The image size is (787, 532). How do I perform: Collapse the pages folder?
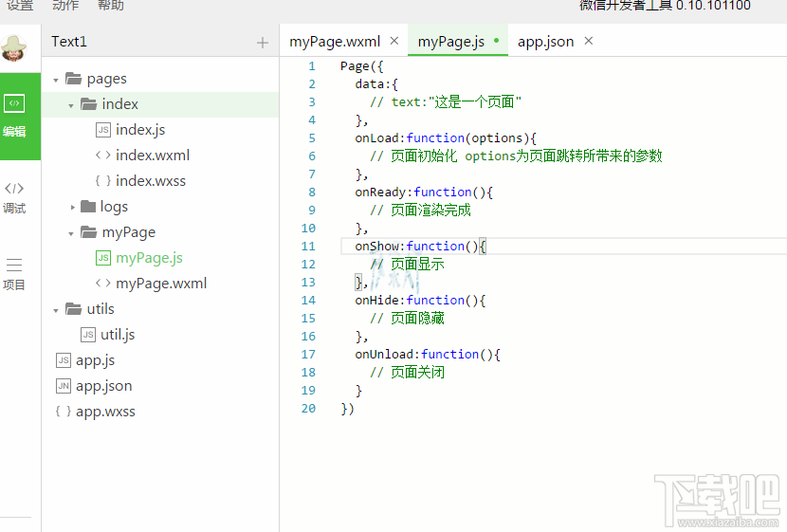click(57, 80)
